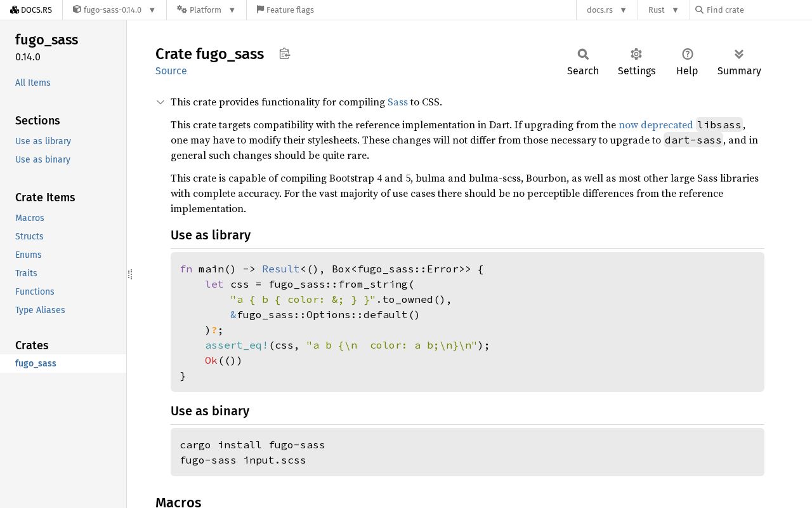This screenshot has height=508, width=812.
Task: Click Result type link in code
Action: 281,269
